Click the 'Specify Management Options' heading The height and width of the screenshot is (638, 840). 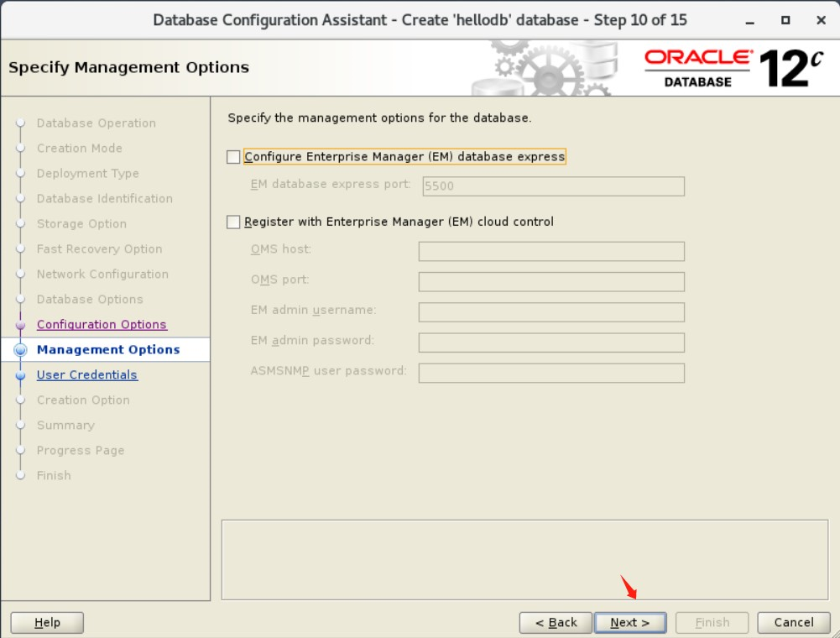[128, 67]
